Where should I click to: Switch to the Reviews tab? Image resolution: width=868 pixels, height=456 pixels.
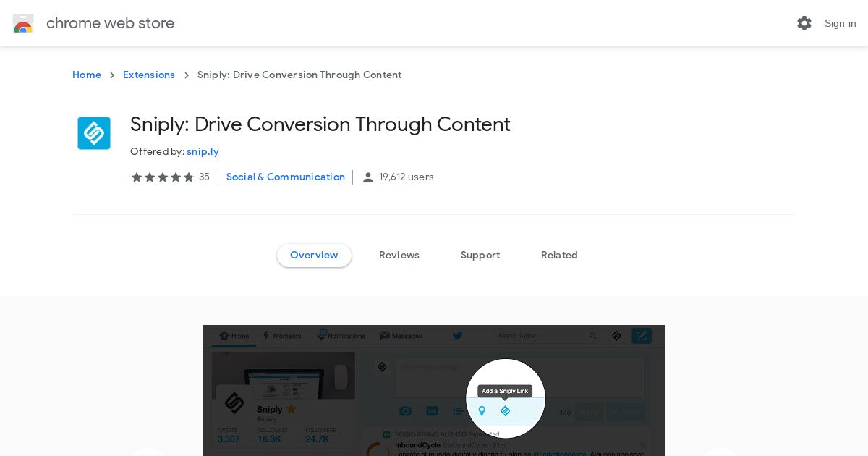tap(399, 256)
